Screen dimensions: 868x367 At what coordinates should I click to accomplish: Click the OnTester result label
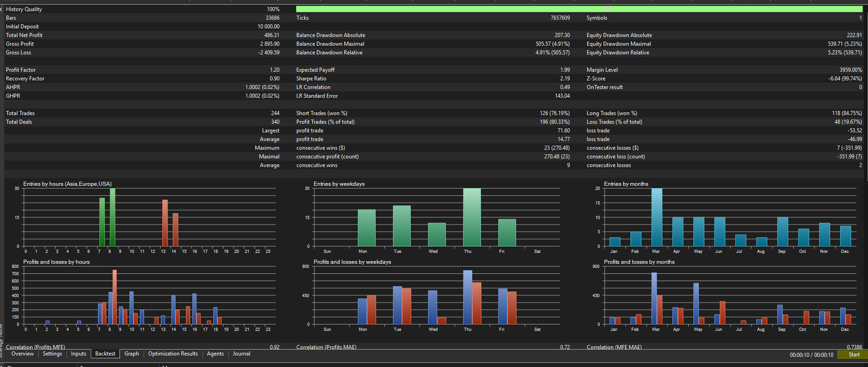[604, 87]
